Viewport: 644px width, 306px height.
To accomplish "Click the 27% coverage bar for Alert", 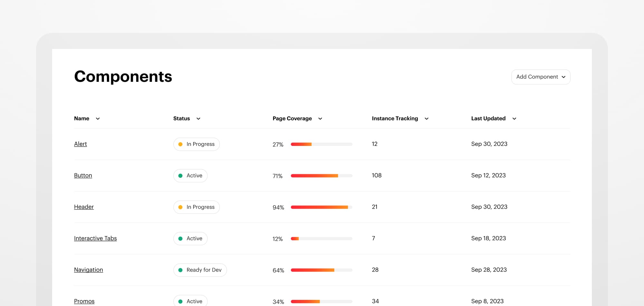I will pyautogui.click(x=321, y=144).
